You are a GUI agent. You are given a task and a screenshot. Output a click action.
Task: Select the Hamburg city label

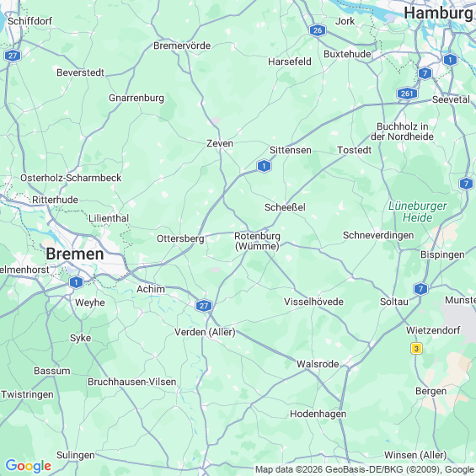(x=438, y=13)
